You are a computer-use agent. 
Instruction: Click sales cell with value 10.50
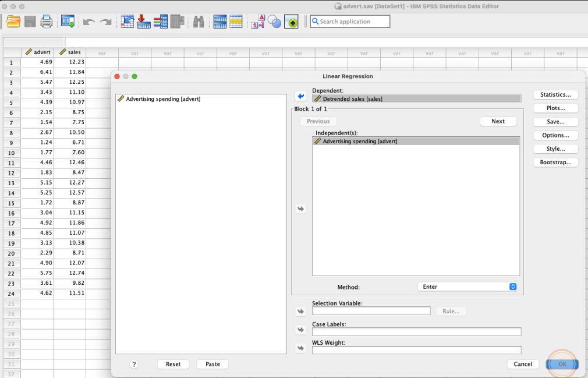(70, 132)
